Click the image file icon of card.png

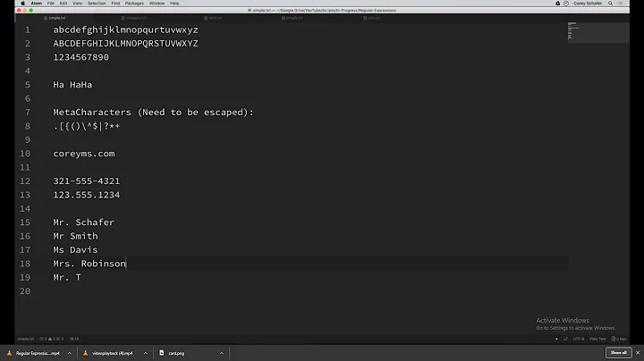(x=161, y=353)
